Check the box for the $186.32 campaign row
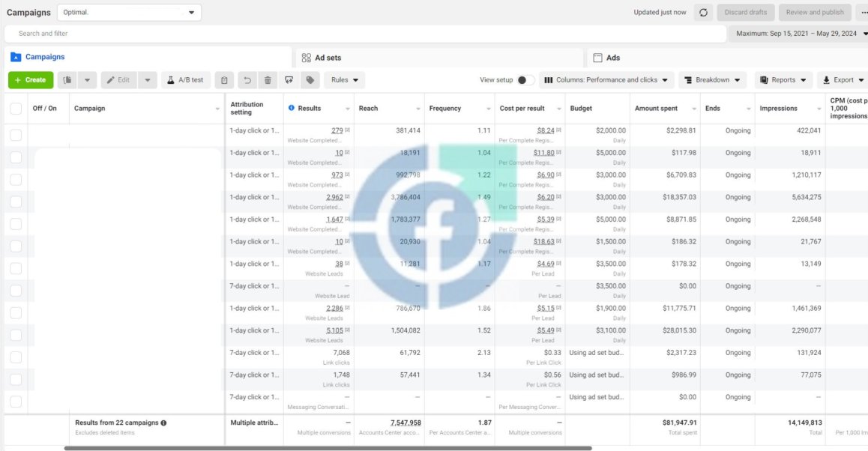868x451 pixels. click(x=16, y=246)
